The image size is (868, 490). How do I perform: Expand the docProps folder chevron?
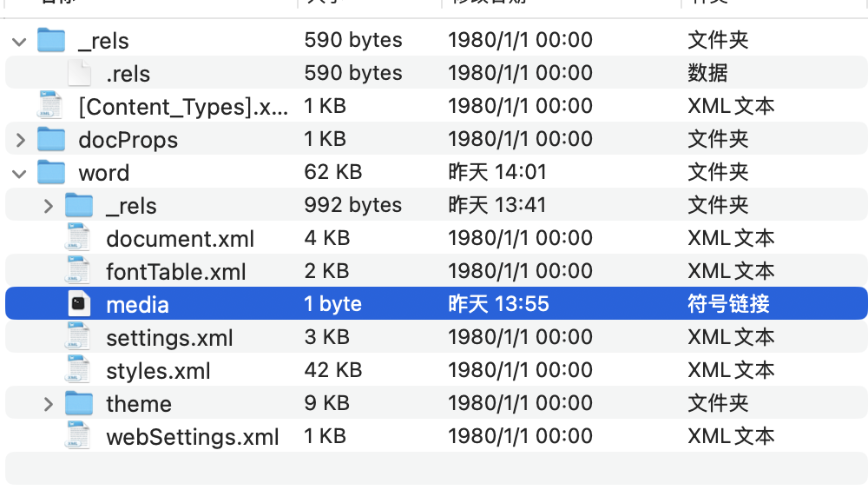(21, 140)
